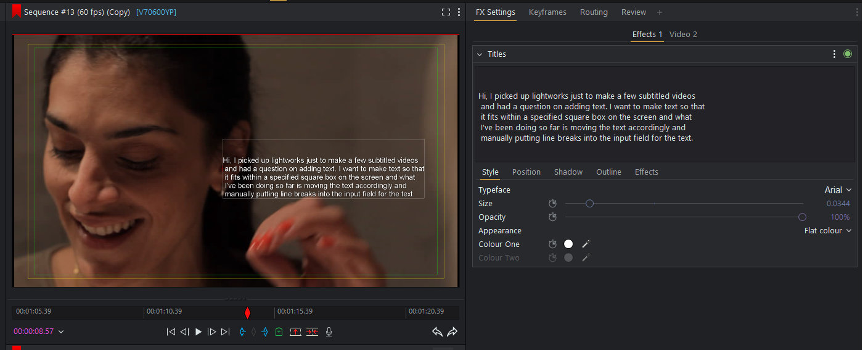Click the undo arrow
Image resolution: width=868 pixels, height=350 pixels.
[x=437, y=331]
